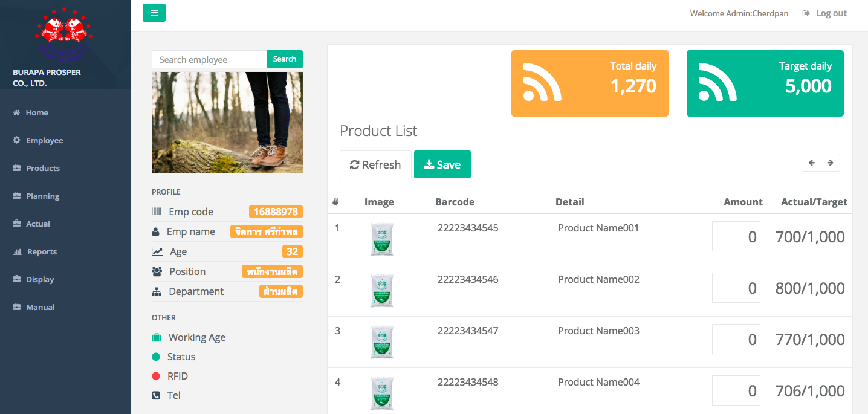Image resolution: width=868 pixels, height=414 pixels.
Task: Click the Product Name001 bag image
Action: (x=381, y=239)
